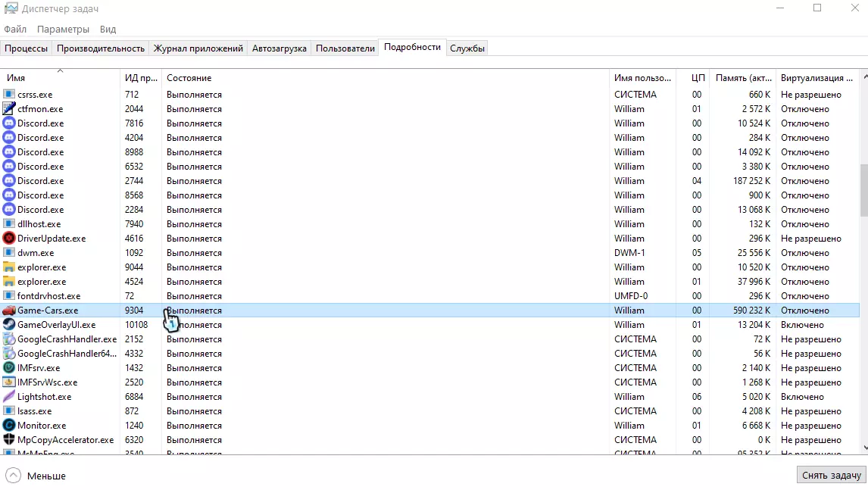Click the Lightshot.exe feather icon

coord(9,397)
